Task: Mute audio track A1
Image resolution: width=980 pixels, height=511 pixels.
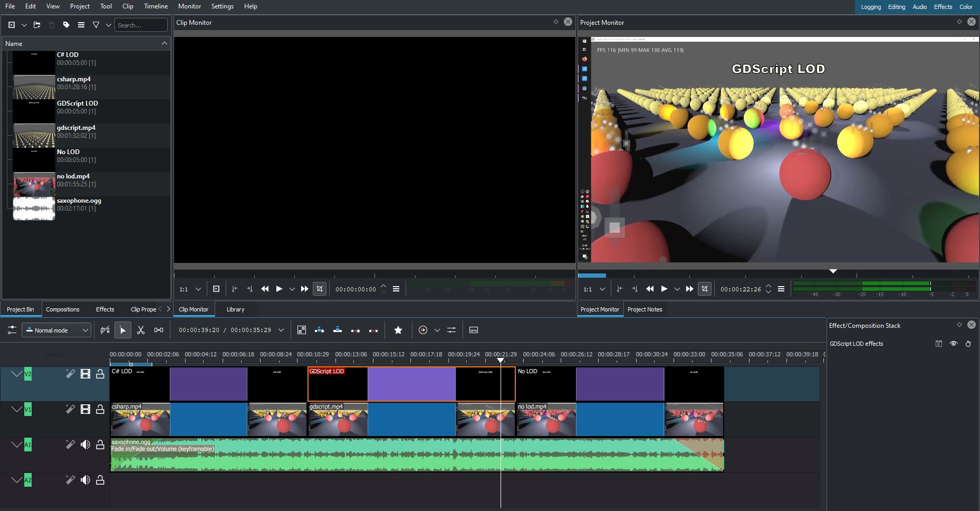Action: 85,444
